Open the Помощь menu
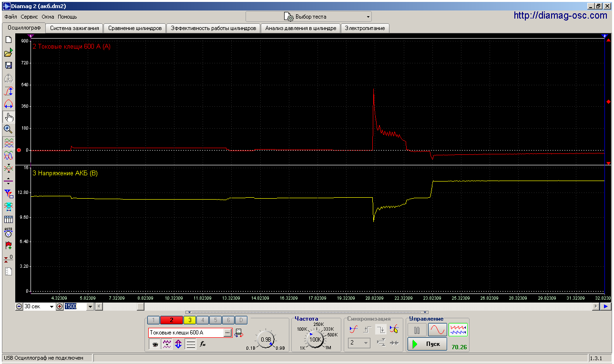614x364 pixels. coord(67,17)
